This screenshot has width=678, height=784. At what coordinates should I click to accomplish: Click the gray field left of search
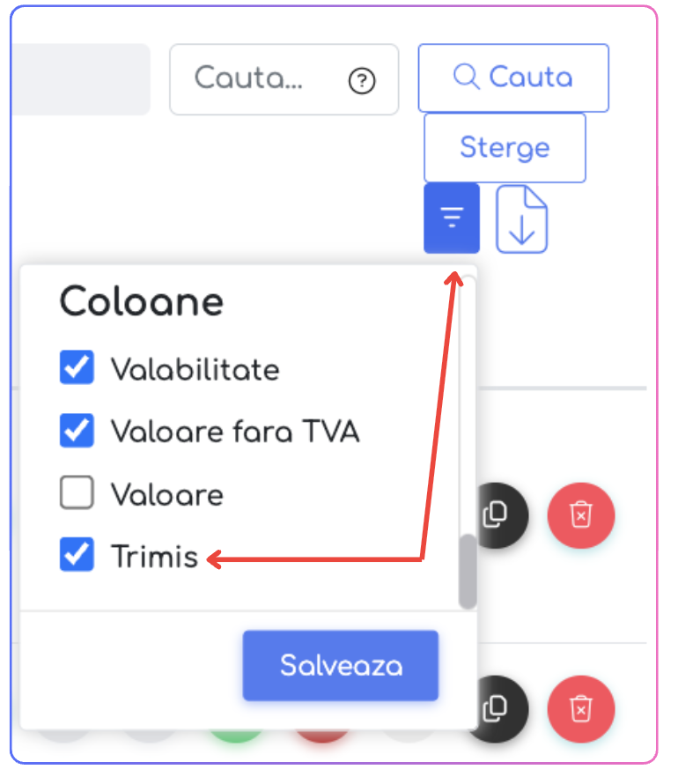(x=81, y=79)
